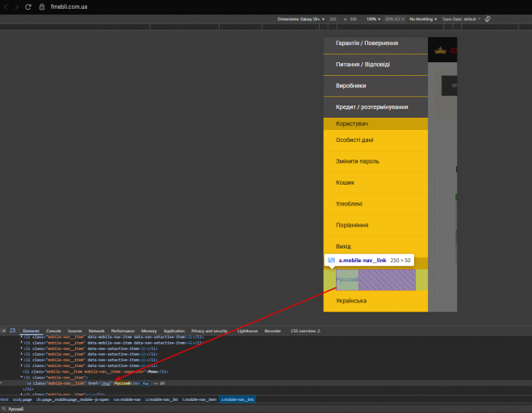Click a.mobile-nav__link breadcrumb item
The width and height of the screenshot is (532, 413).
237,399
